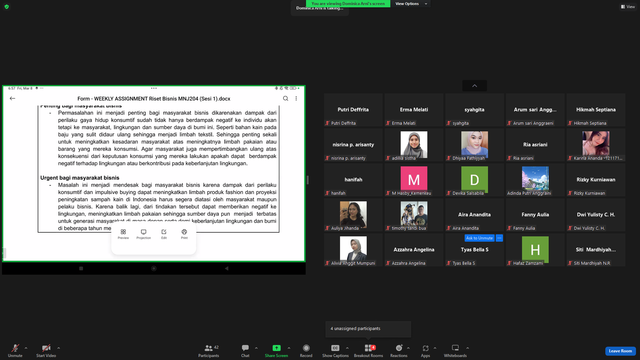Click the back arrow in shared document
This screenshot has width=640, height=360.
(12, 98)
